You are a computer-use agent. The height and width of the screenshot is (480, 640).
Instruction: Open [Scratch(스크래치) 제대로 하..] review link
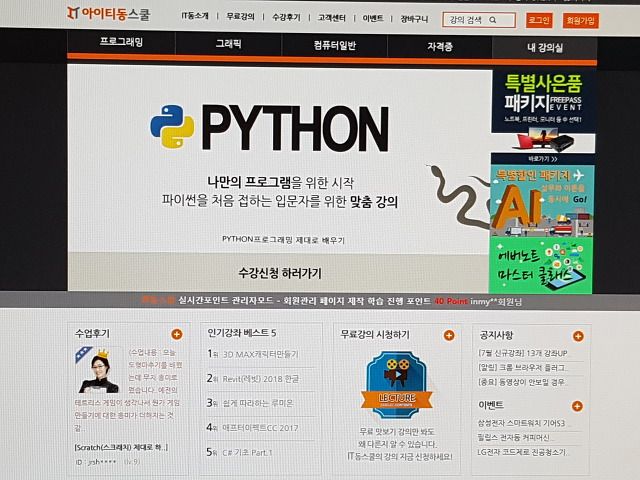(121, 447)
